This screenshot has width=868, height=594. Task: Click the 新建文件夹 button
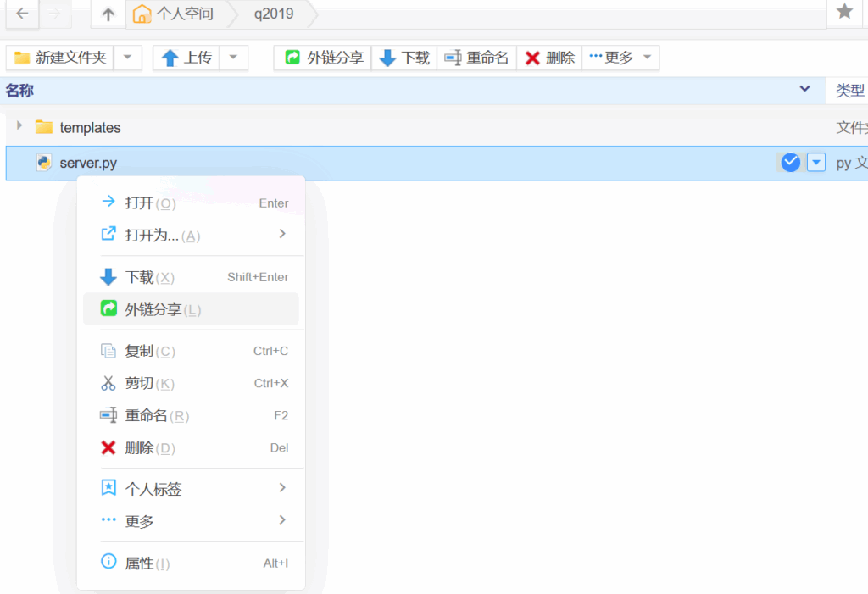60,58
